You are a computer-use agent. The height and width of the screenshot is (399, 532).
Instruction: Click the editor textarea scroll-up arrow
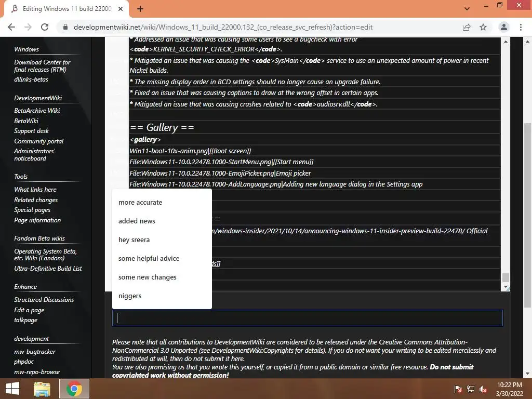pos(506,42)
